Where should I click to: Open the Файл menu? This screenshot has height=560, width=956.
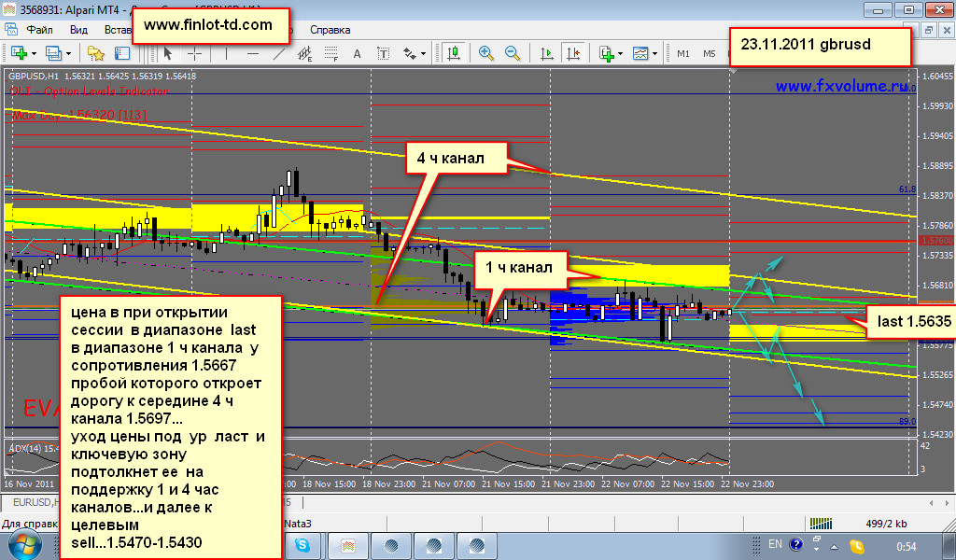pos(39,29)
